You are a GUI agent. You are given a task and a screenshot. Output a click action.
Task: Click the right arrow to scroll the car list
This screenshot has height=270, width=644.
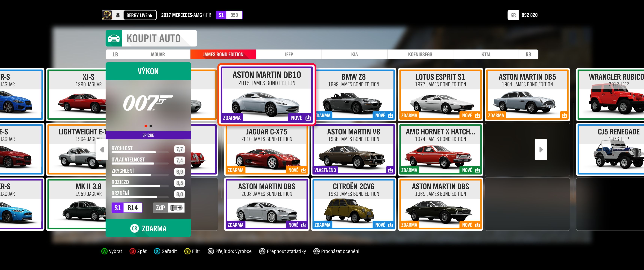click(x=541, y=150)
